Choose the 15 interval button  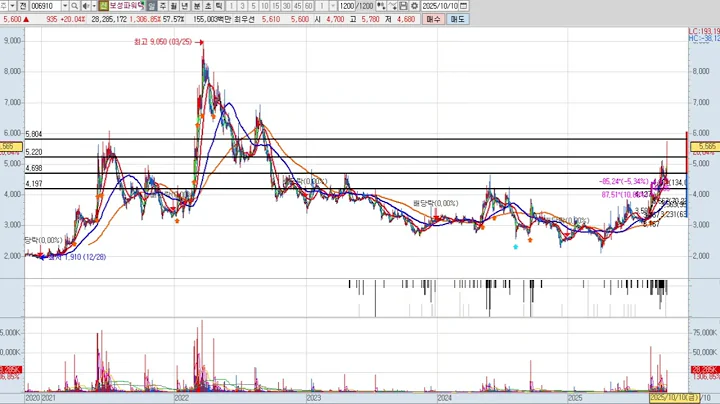pos(276,6)
